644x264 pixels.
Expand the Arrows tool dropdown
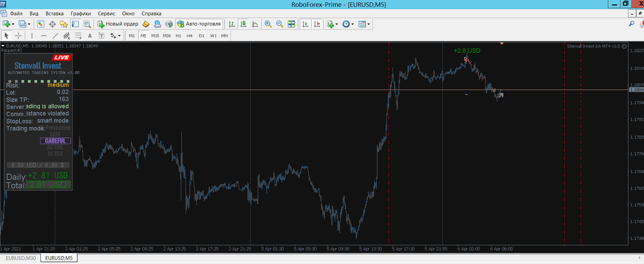[120, 35]
